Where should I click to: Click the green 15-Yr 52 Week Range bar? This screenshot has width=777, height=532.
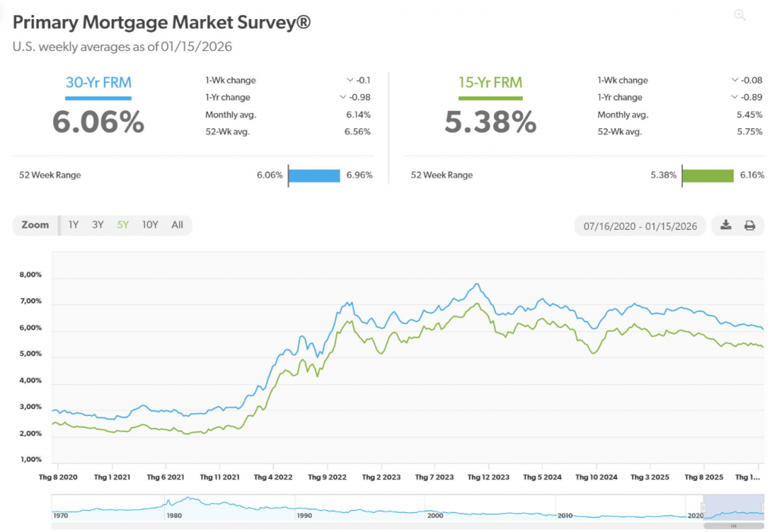tap(708, 175)
